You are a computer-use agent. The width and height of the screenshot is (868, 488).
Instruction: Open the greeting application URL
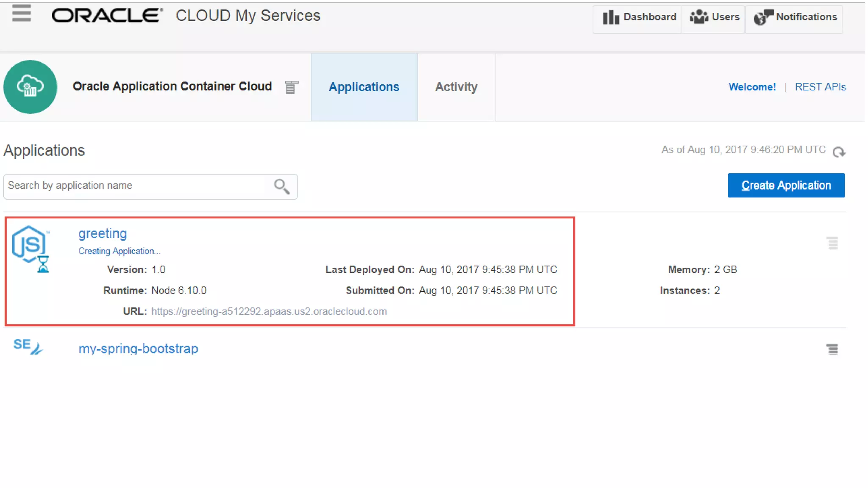click(x=269, y=311)
